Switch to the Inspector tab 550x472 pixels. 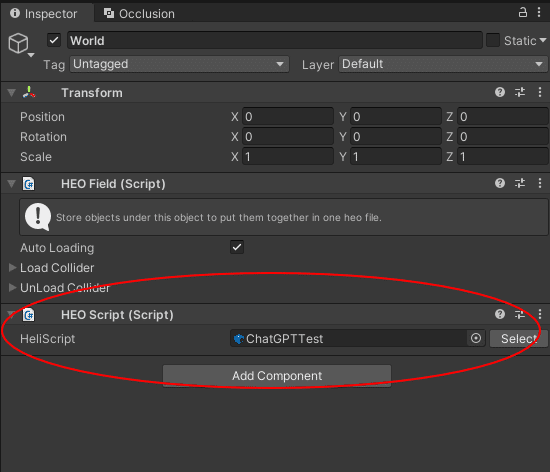click(x=47, y=14)
